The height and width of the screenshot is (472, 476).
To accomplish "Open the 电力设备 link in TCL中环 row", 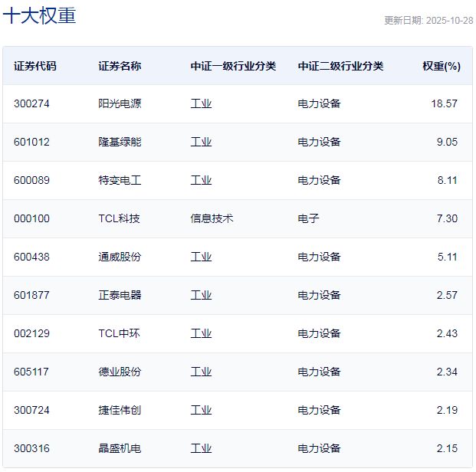I will click(x=319, y=333).
